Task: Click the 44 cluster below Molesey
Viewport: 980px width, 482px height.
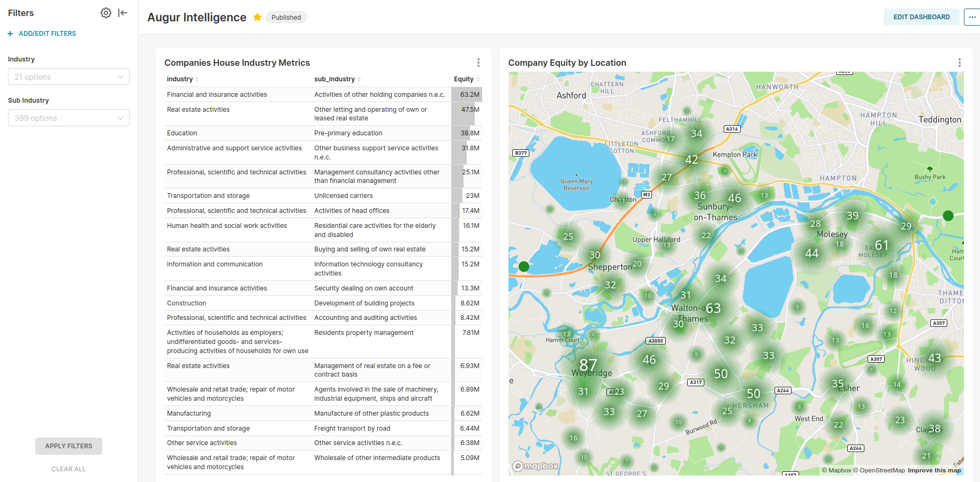Action: [812, 253]
